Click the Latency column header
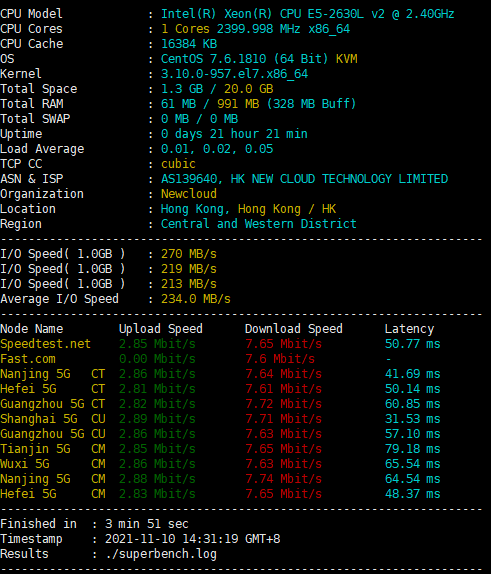 [x=409, y=329]
